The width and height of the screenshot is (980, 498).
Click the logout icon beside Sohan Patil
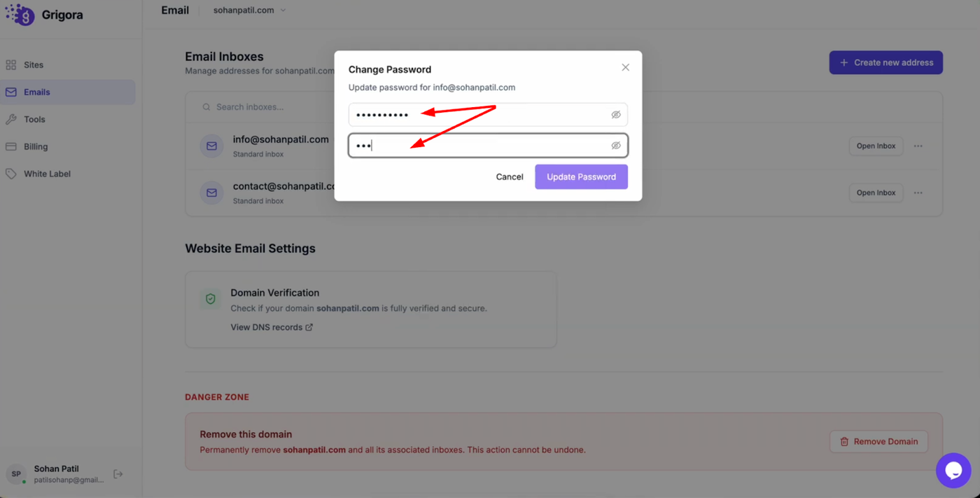pos(118,474)
